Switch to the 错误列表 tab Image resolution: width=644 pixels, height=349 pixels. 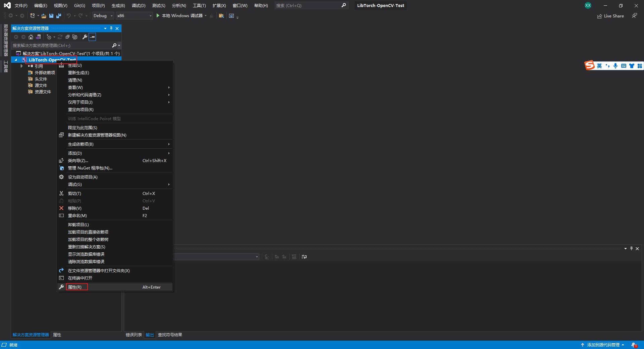coord(134,335)
